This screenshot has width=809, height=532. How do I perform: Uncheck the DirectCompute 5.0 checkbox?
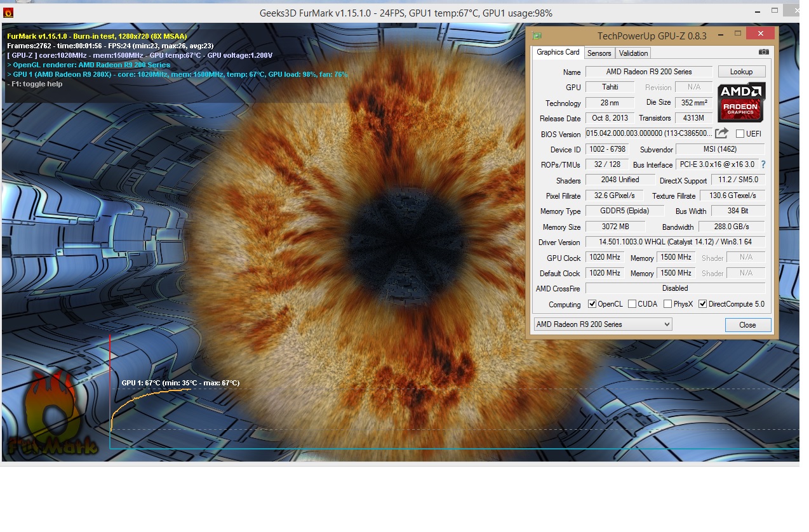(702, 304)
